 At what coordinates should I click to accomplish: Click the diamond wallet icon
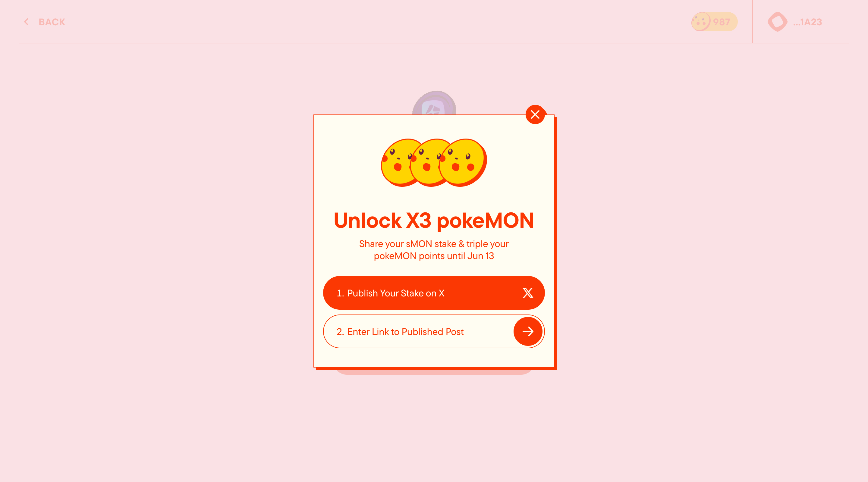pyautogui.click(x=777, y=22)
